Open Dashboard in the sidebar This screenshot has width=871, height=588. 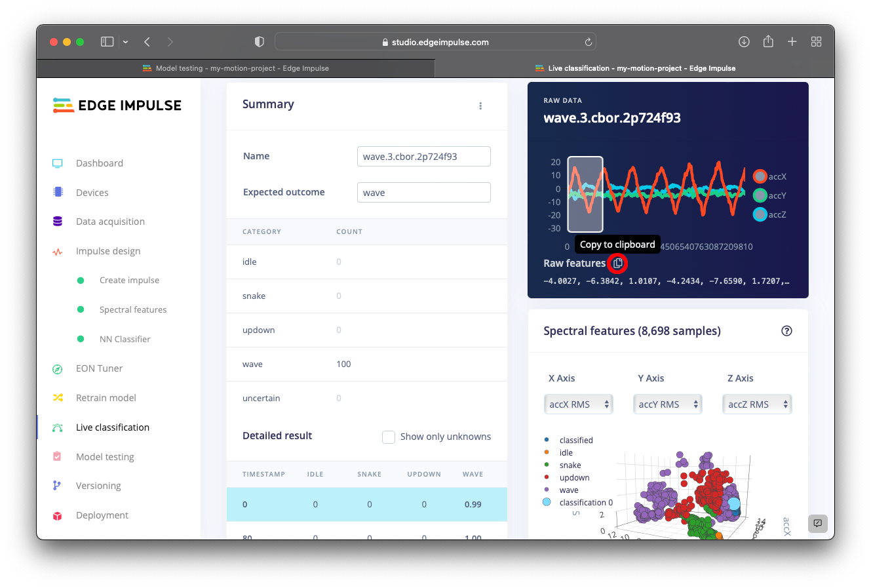pyautogui.click(x=100, y=163)
